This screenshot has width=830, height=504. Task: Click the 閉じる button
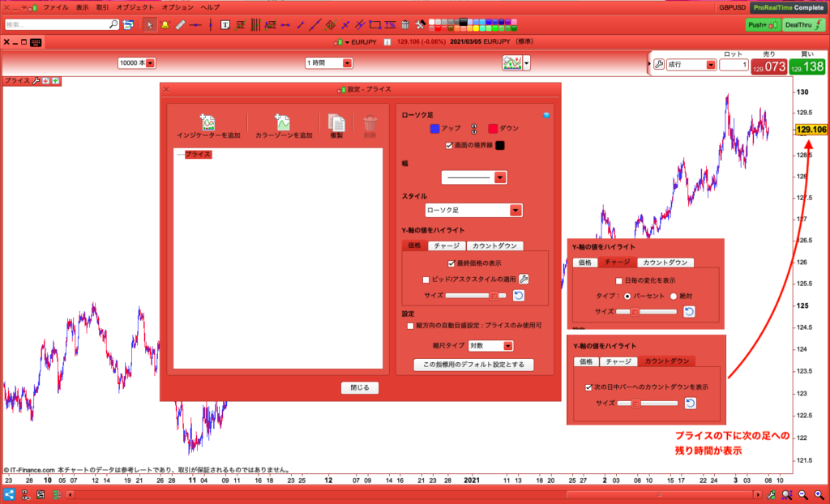point(360,387)
